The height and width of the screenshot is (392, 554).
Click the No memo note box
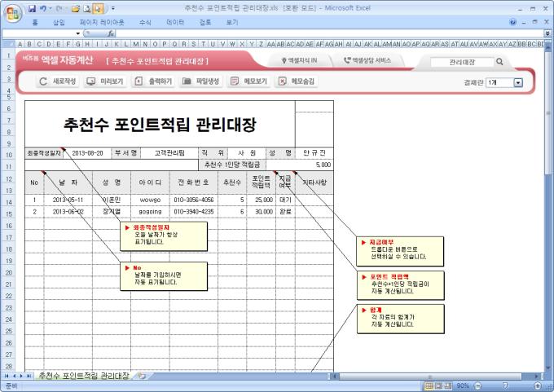(164, 276)
